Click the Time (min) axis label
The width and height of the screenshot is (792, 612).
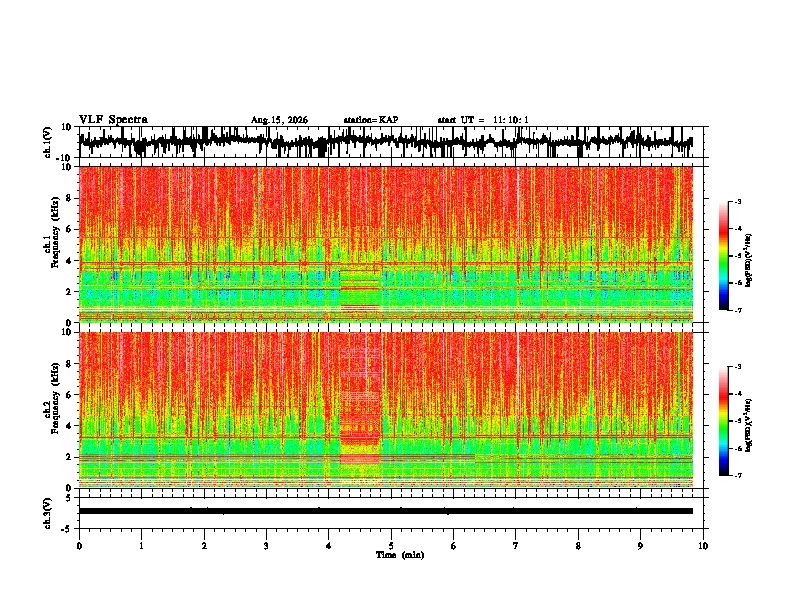click(x=400, y=555)
